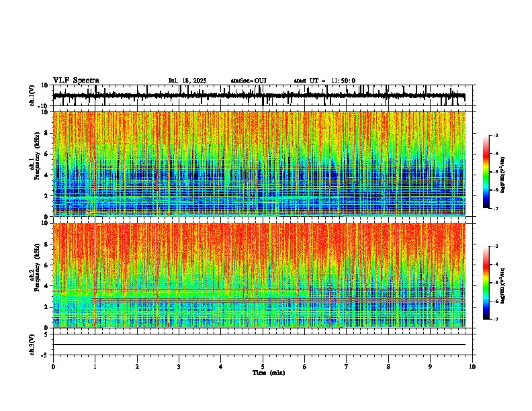Click the -3 tick on ch.2 colorbar
The image size is (532, 411).
(x=495, y=246)
